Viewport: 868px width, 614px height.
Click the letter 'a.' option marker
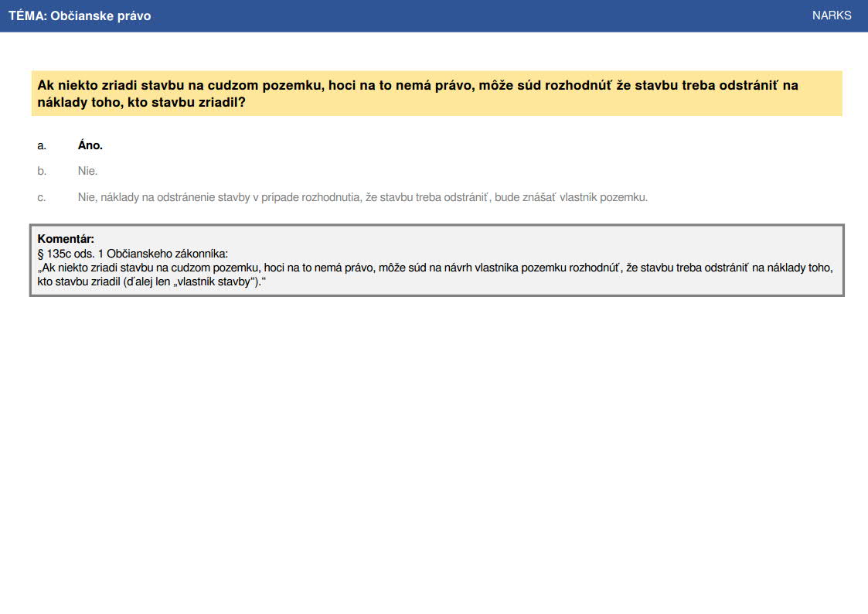tap(42, 145)
